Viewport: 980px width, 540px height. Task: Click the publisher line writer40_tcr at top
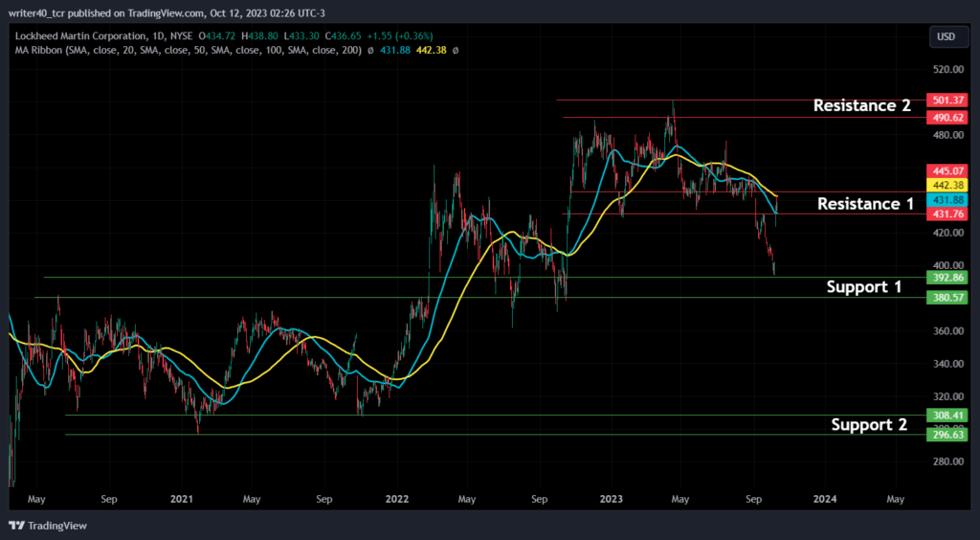[167, 12]
